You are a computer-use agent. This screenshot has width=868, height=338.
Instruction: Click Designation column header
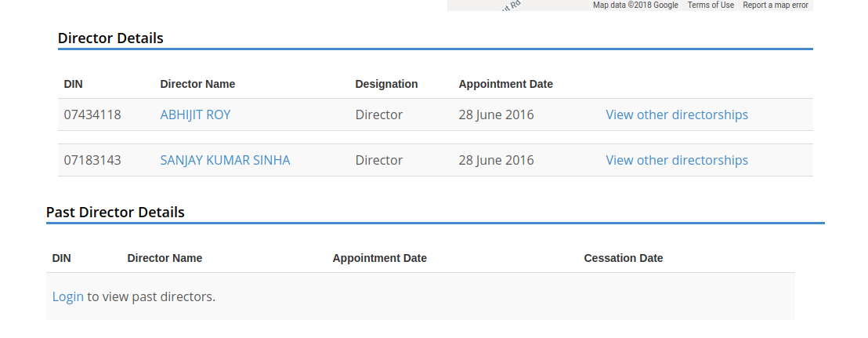pos(386,84)
